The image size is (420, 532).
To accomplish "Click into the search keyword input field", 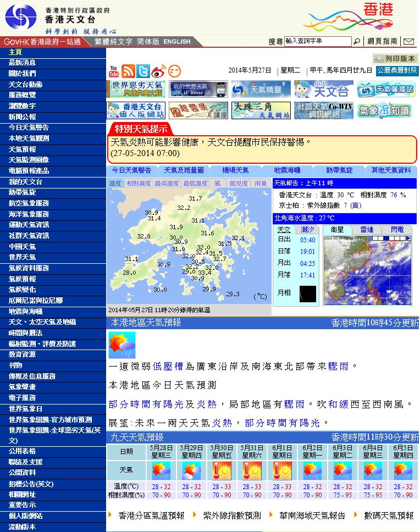I will (317, 41).
